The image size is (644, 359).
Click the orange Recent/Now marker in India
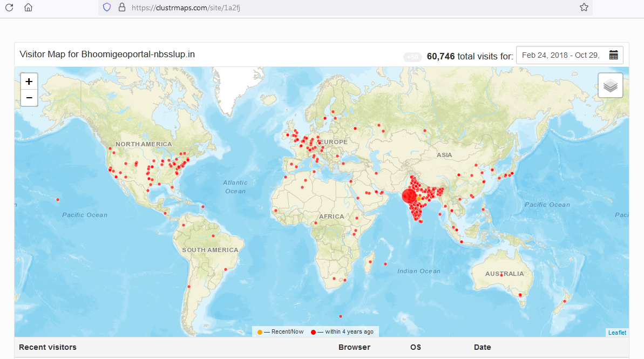point(419,199)
